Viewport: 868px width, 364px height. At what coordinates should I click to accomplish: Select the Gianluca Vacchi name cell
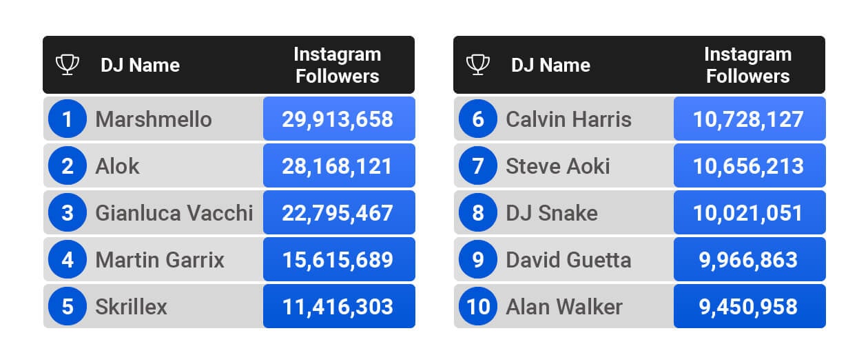pyautogui.click(x=174, y=212)
